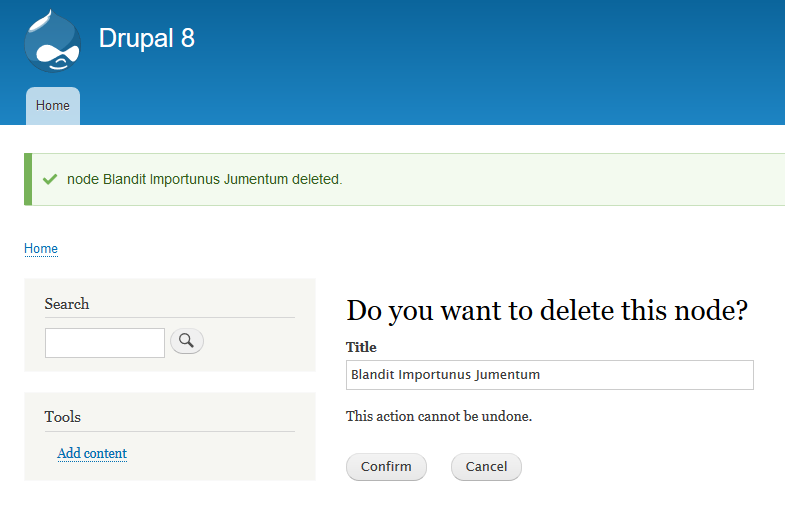
Task: Click the 'Do you want to delete this node?' heading
Action: (x=547, y=311)
